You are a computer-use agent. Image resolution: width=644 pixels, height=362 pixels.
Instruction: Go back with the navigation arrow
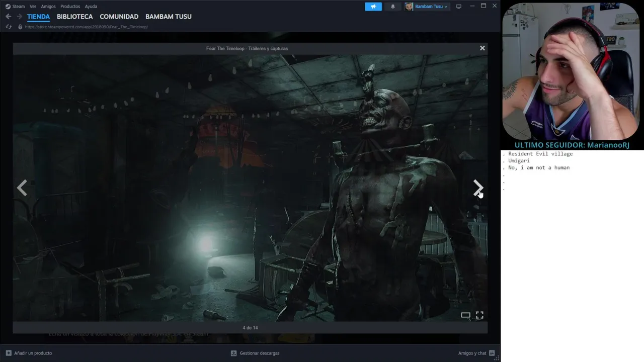coord(8,17)
